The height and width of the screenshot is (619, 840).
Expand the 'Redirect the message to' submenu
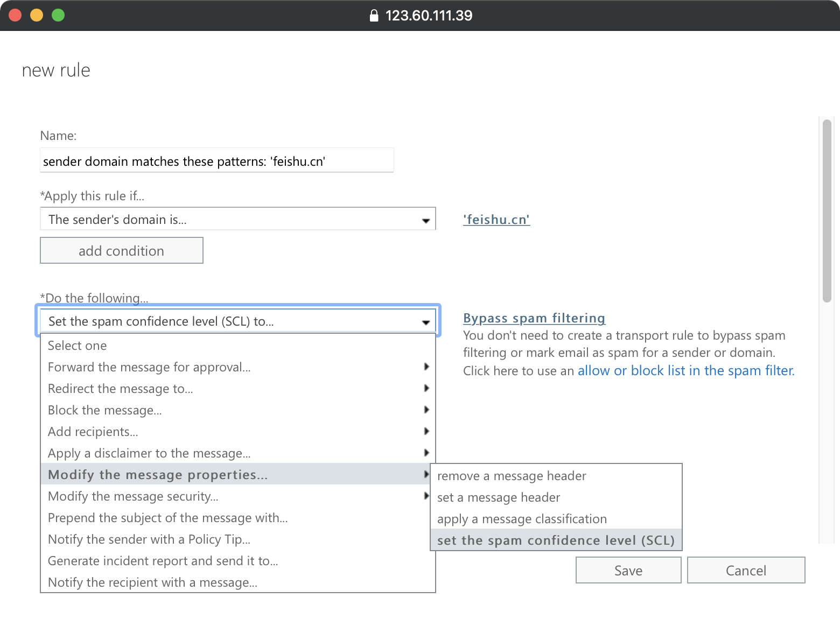tap(426, 388)
